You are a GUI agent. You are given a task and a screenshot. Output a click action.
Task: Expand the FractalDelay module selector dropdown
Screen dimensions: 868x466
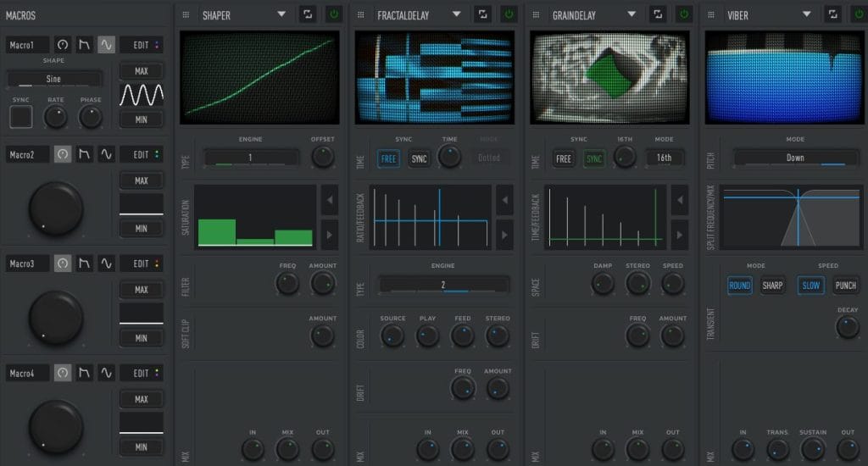pyautogui.click(x=456, y=14)
